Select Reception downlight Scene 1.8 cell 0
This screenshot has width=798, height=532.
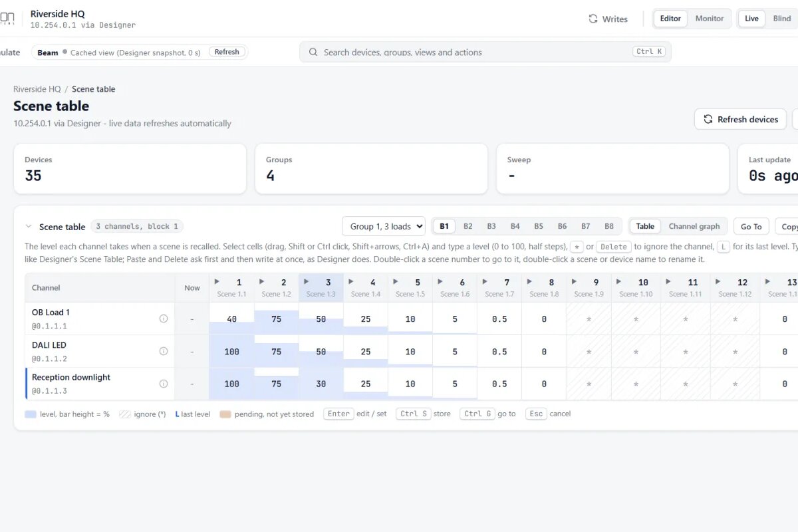[x=544, y=384]
